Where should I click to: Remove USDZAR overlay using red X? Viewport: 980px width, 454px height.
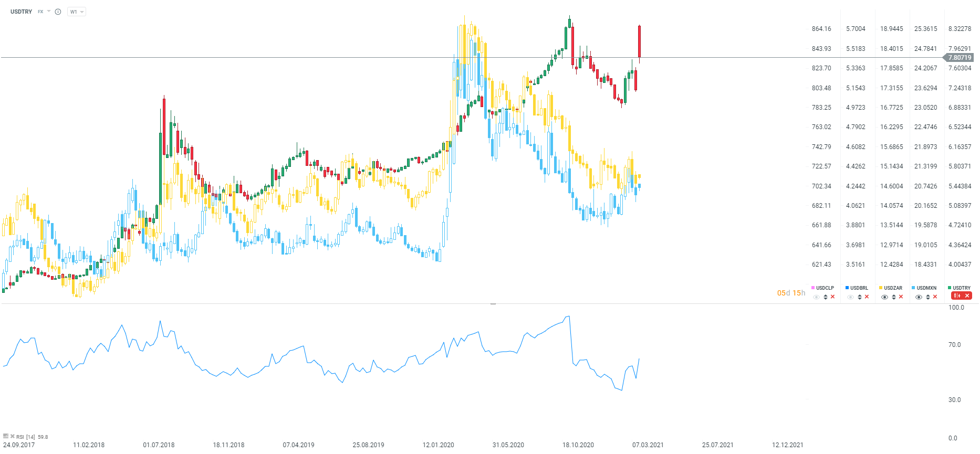click(x=901, y=297)
